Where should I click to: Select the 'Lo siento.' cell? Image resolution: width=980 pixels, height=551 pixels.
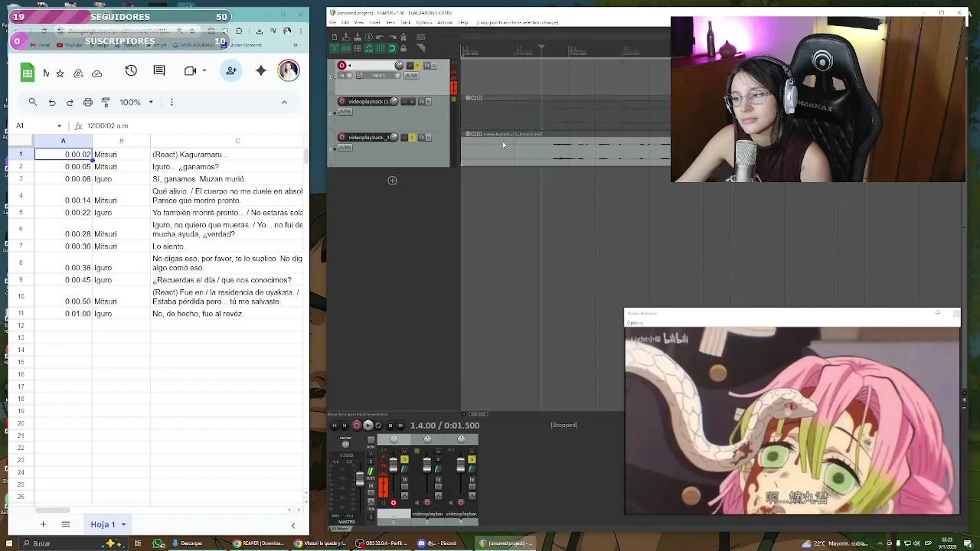228,246
